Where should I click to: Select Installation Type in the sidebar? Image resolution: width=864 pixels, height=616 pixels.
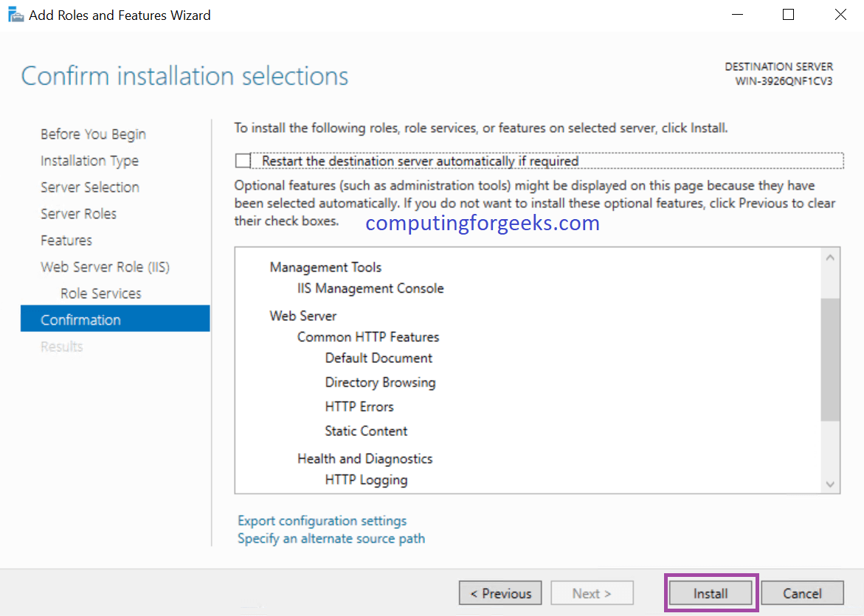tap(89, 161)
